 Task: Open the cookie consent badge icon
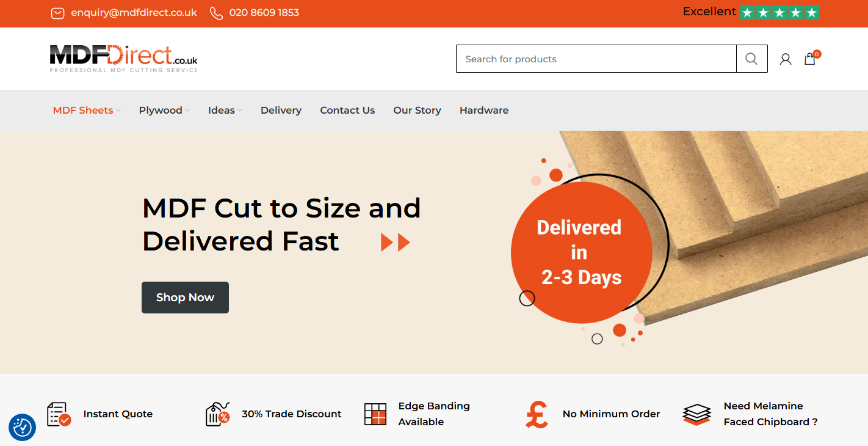tap(22, 427)
